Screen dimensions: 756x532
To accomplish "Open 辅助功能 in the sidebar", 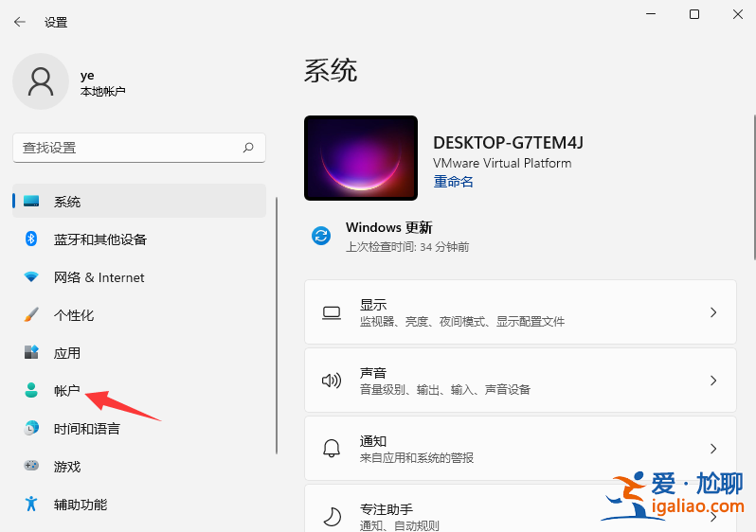I will [x=139, y=504].
